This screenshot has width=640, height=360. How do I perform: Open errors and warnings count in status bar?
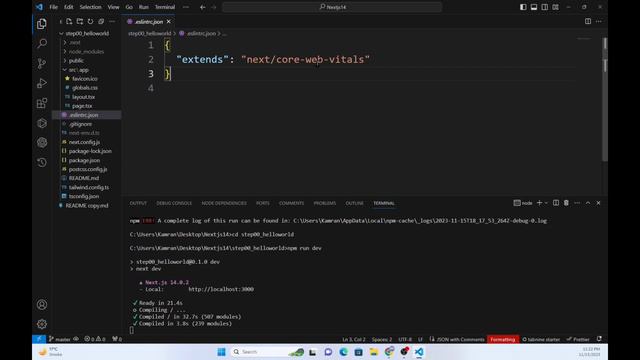click(x=95, y=339)
